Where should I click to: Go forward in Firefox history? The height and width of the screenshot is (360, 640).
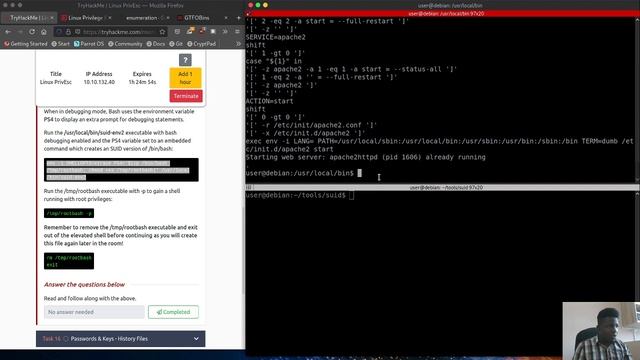tap(20, 31)
